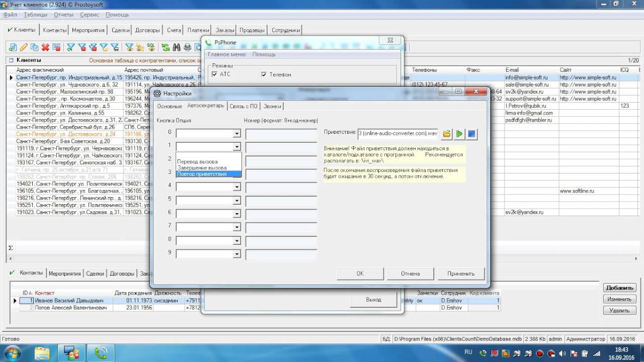Screen dimensions: 644x362
Task: Open the option dropdown for button 8
Action: click(237, 241)
